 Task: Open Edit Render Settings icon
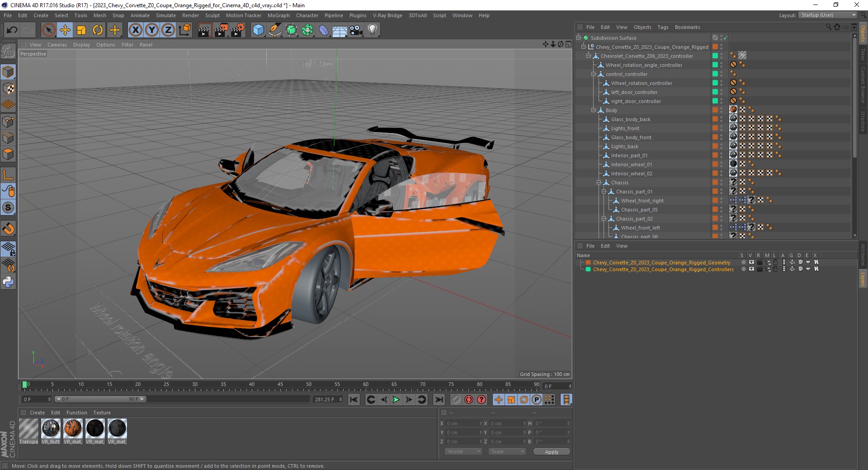point(237,30)
